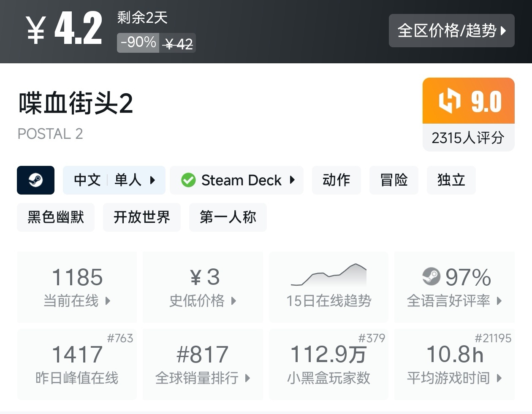The width and height of the screenshot is (532, 414).
Task: Select the 动作 genre tag
Action: (x=336, y=180)
